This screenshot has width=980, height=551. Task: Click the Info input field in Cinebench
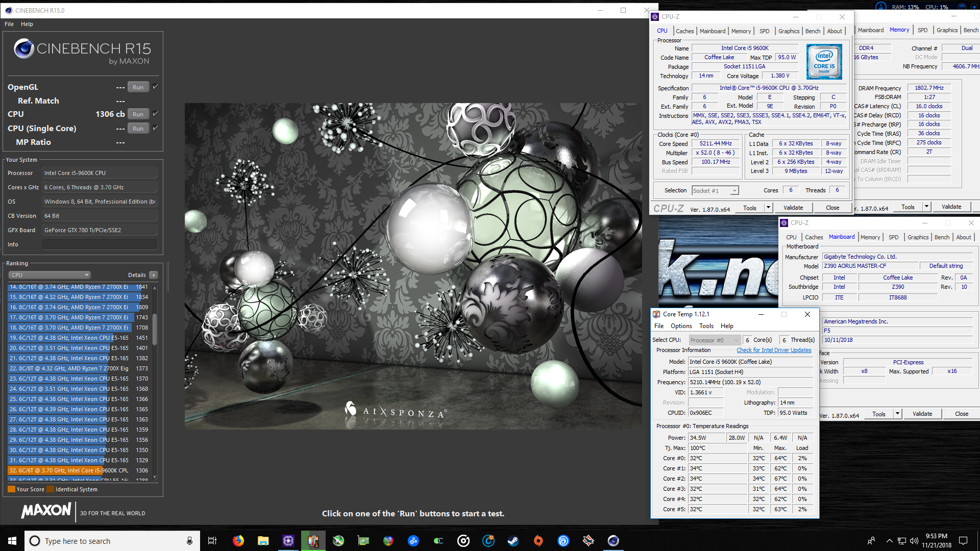pos(100,244)
